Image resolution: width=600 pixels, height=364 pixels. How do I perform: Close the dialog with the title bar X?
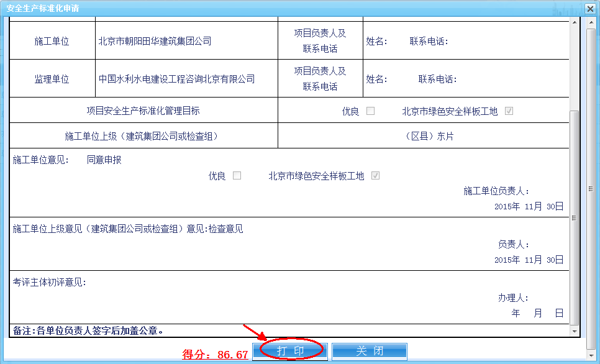589,9
